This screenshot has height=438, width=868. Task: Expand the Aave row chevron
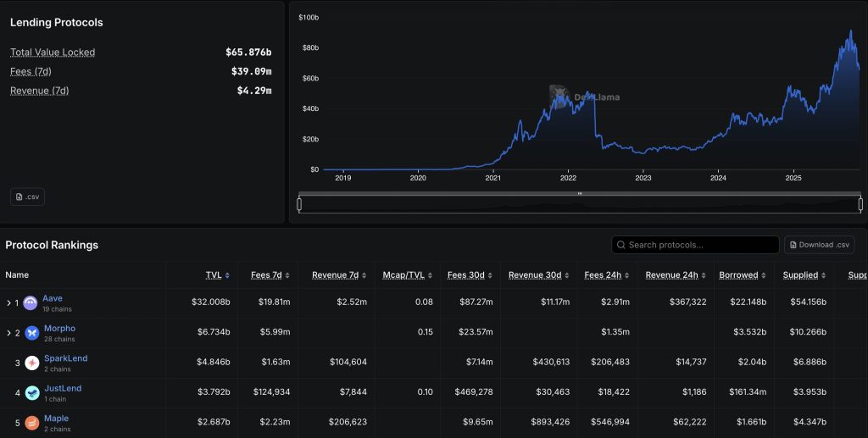(x=8, y=303)
